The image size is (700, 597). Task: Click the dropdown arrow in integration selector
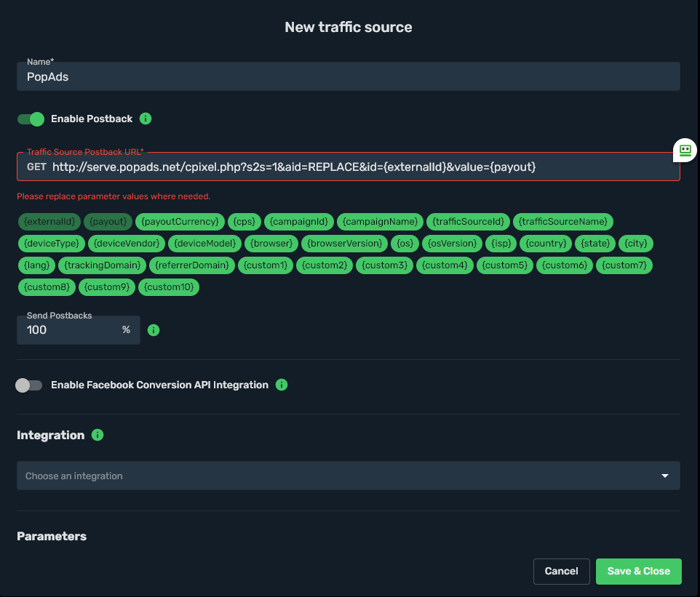[665, 476]
